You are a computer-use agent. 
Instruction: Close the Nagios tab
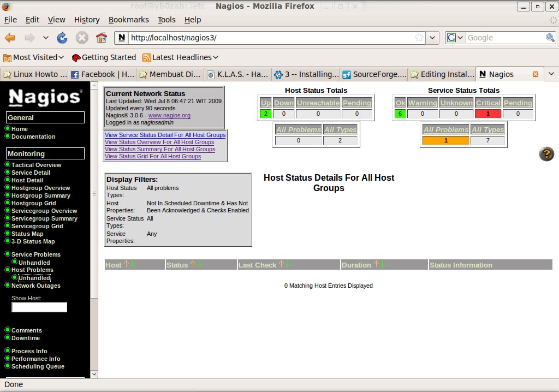point(535,74)
